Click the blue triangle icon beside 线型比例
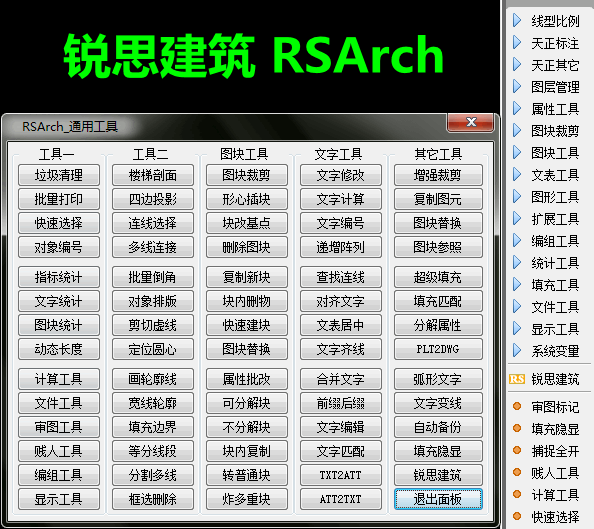The width and height of the screenshot is (594, 529). [x=517, y=20]
